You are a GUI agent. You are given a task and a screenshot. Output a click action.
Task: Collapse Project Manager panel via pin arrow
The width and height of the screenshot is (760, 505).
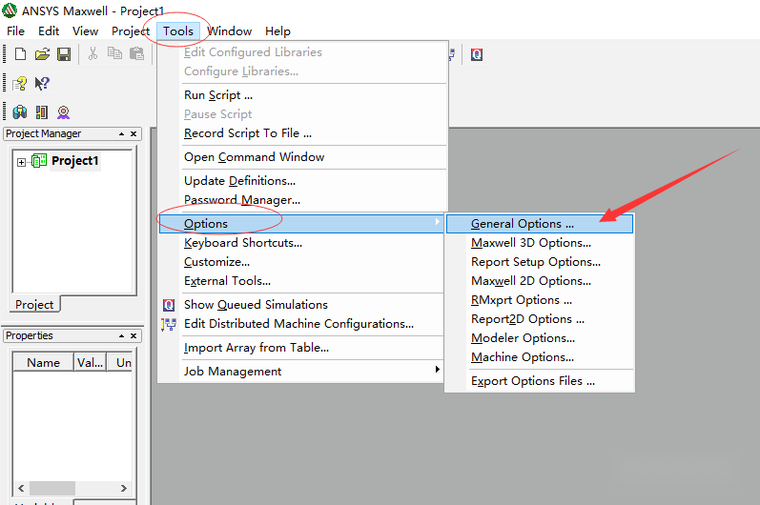[x=122, y=134]
